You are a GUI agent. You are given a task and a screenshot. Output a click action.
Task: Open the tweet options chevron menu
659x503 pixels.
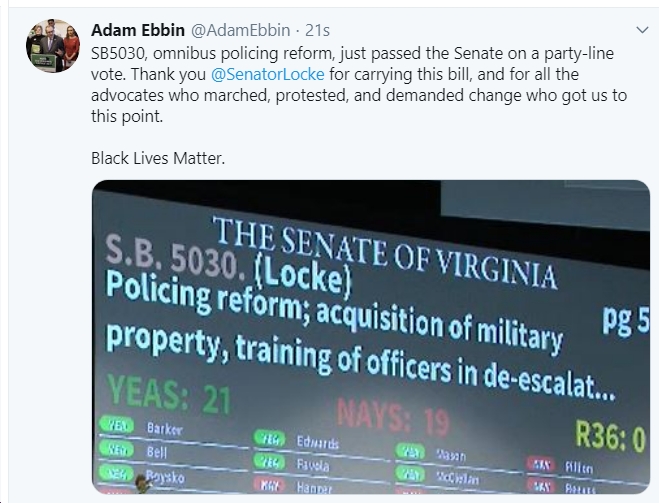coord(642,30)
